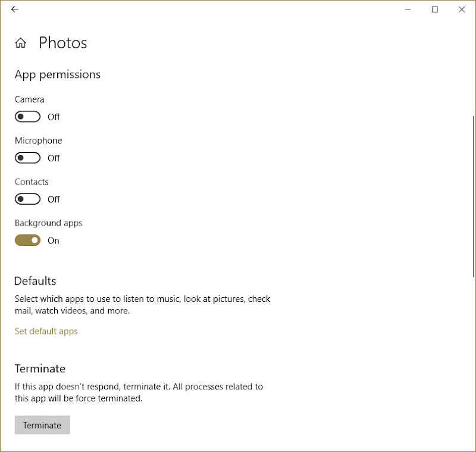Click the Microphone label text
Image resolution: width=476 pixels, height=452 pixels.
click(38, 141)
